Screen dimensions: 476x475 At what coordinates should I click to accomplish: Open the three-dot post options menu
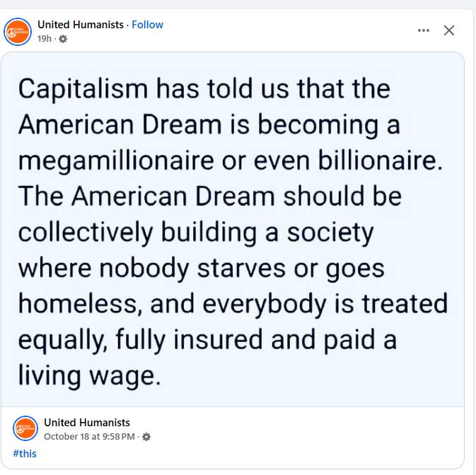coord(424,30)
